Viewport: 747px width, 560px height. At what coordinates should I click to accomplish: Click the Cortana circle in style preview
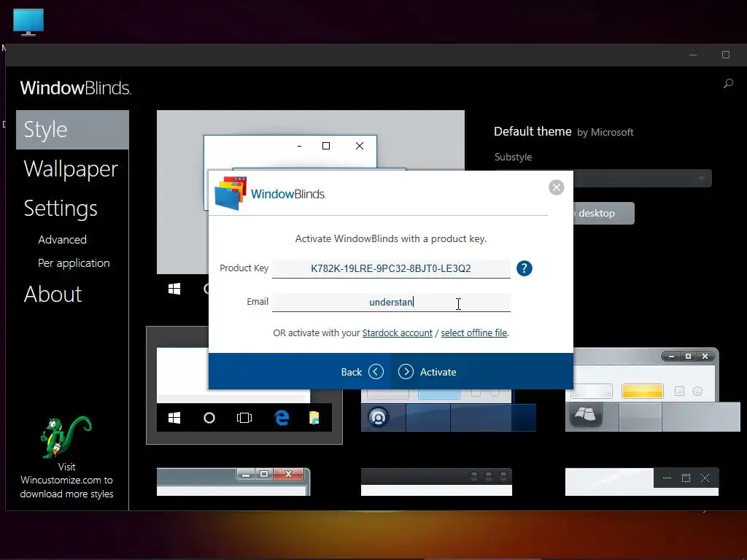pos(209,418)
